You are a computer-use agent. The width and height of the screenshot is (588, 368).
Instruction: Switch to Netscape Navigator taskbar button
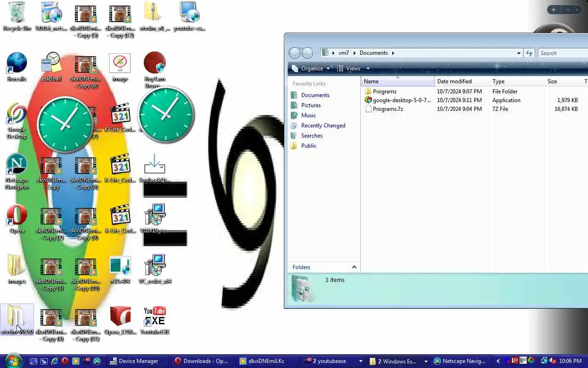[x=462, y=361]
